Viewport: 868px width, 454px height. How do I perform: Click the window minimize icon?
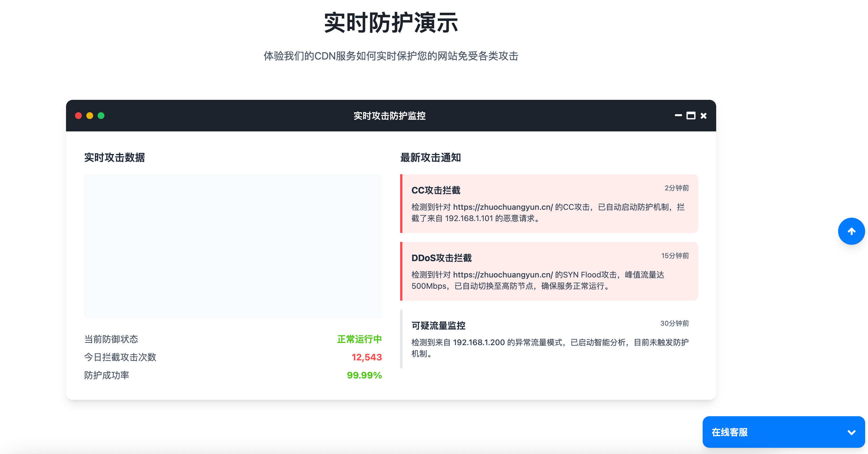(679, 116)
